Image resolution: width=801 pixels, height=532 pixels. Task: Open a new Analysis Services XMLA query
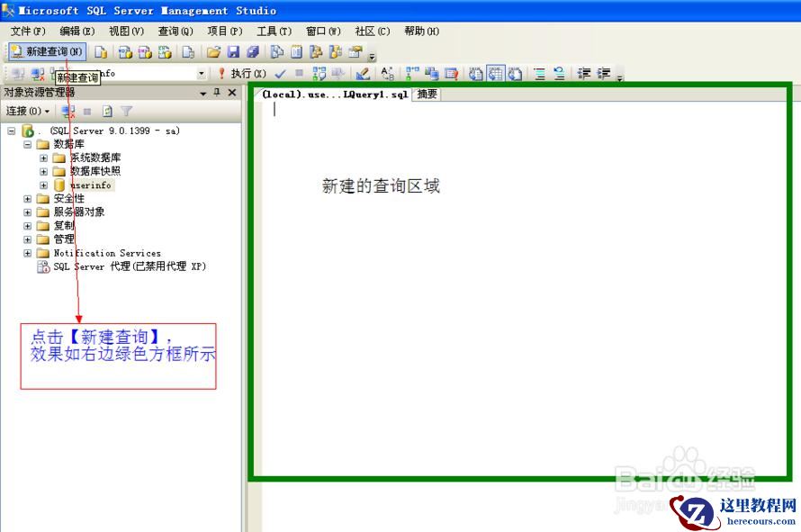click(165, 51)
